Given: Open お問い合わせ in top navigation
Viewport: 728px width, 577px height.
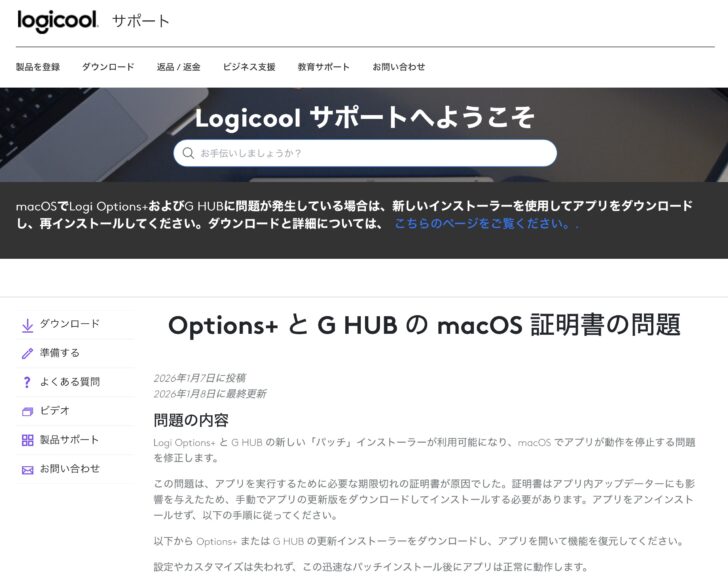Looking at the screenshot, I should tap(399, 67).
